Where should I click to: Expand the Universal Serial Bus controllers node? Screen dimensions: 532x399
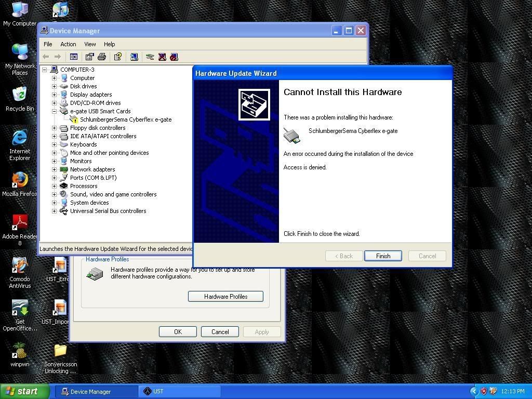click(54, 211)
